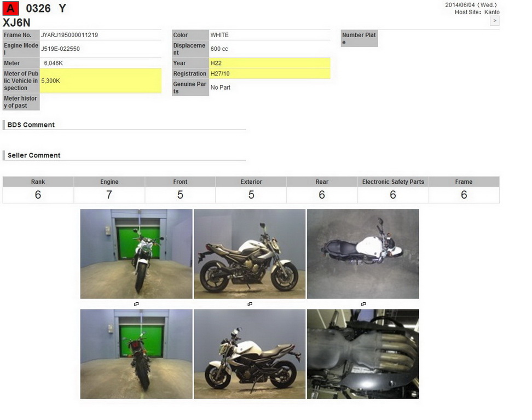Click the Frame column header
Screen dimensions: 532x420
click(x=464, y=182)
